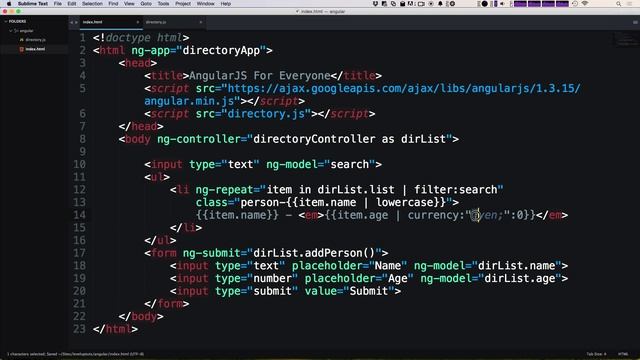640x360 pixels.
Task: Close the index.html tab
Action: 138,22
